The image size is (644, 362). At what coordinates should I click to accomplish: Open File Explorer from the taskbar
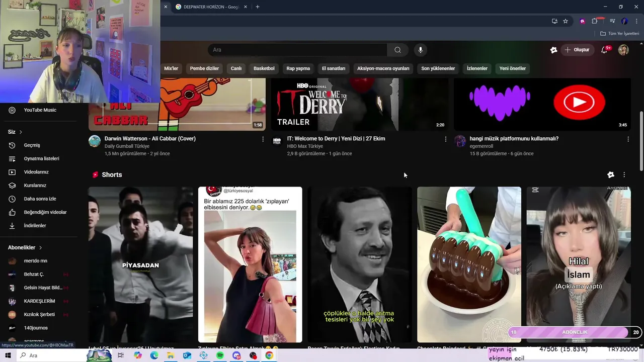tap(171, 355)
